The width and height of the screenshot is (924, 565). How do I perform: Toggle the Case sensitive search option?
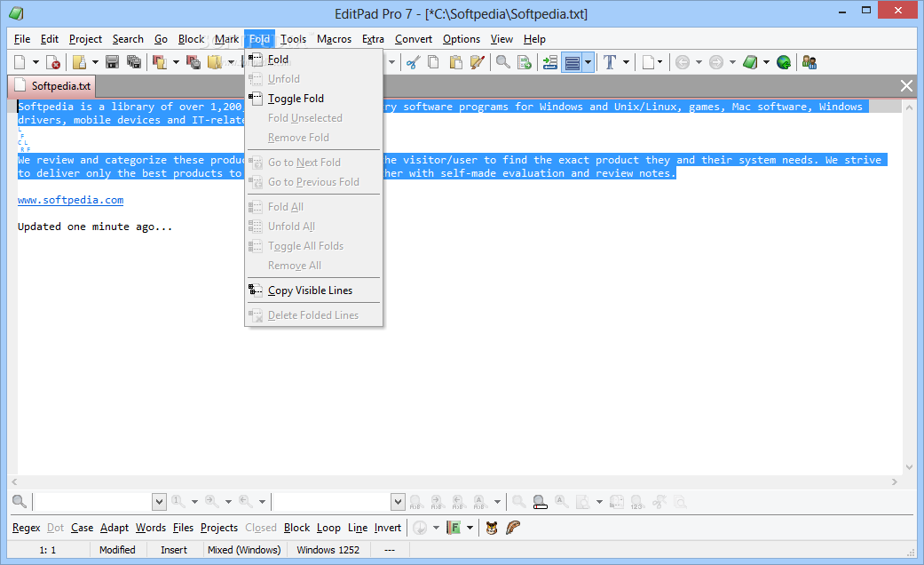pos(82,528)
